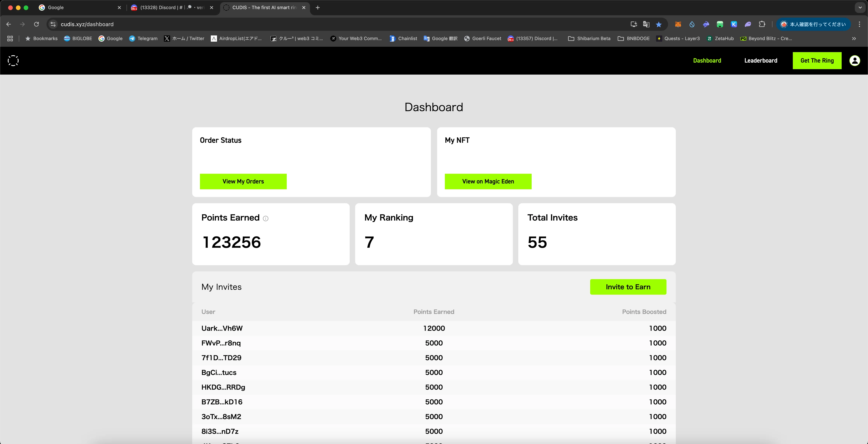Switch to the Google tab

pyautogui.click(x=79, y=7)
